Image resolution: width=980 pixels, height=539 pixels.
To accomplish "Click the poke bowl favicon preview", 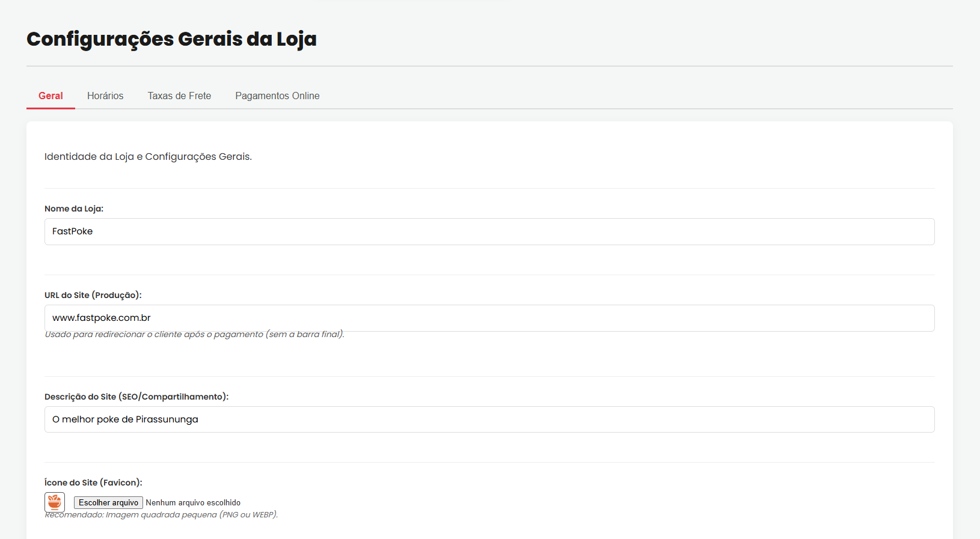I will [55, 502].
